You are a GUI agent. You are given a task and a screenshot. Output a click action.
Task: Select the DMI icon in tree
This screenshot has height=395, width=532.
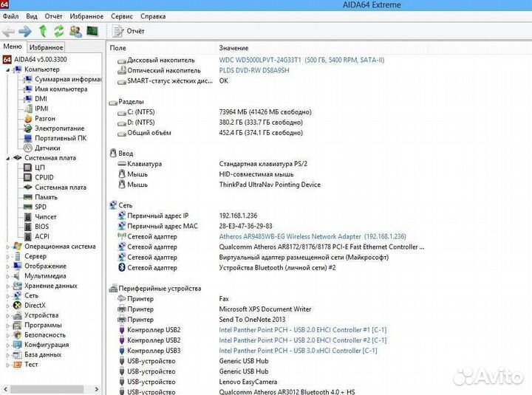28,99
